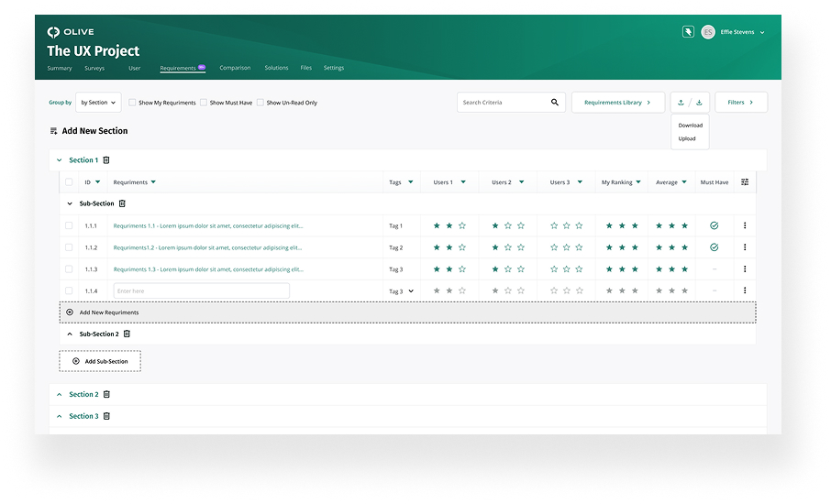The height and width of the screenshot is (504, 831).
Task: Expand Sub-Section 2 chevron
Action: (x=70, y=334)
